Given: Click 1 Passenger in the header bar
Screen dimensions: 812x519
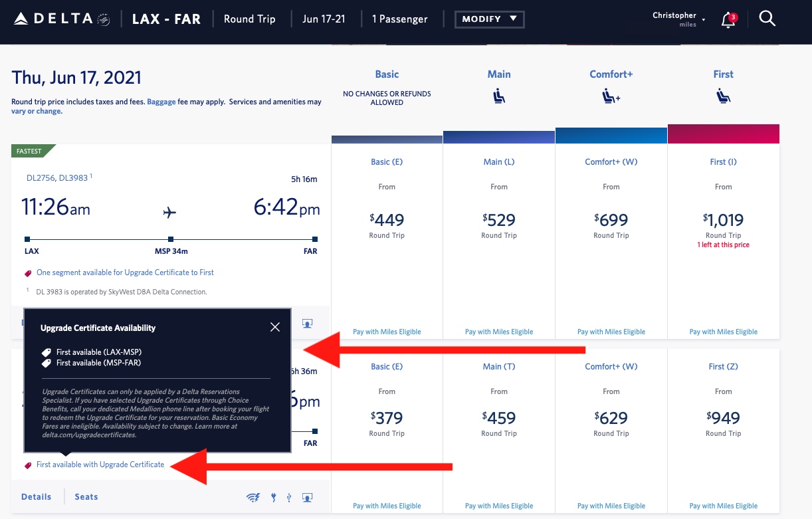Looking at the screenshot, I should click(x=400, y=19).
